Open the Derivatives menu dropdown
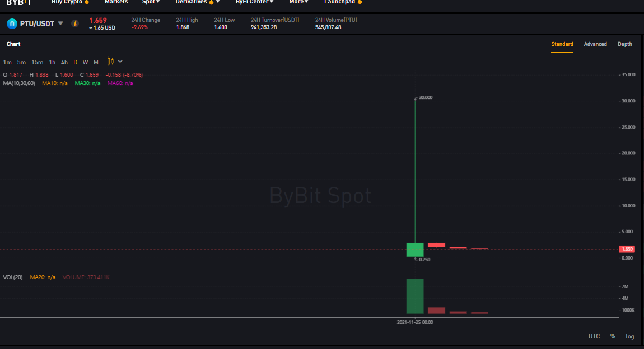This screenshot has width=644, height=349. [x=198, y=2]
